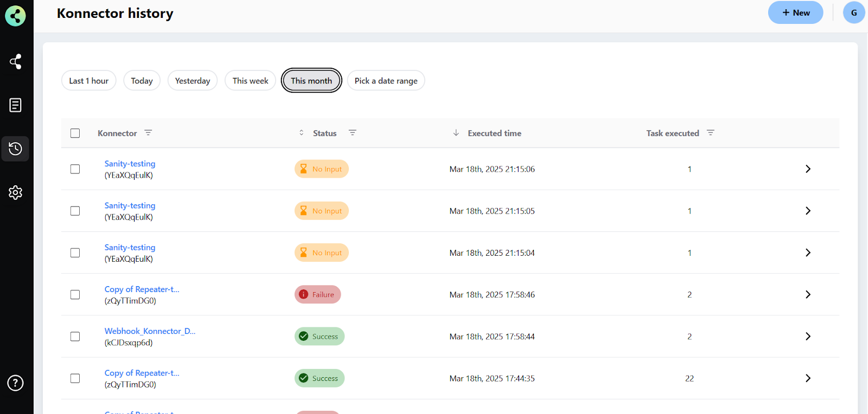Screen dimensions: 868x414
Task: Click Mar 18th, 2025 21:15:06 timestamp
Action: coord(492,169)
